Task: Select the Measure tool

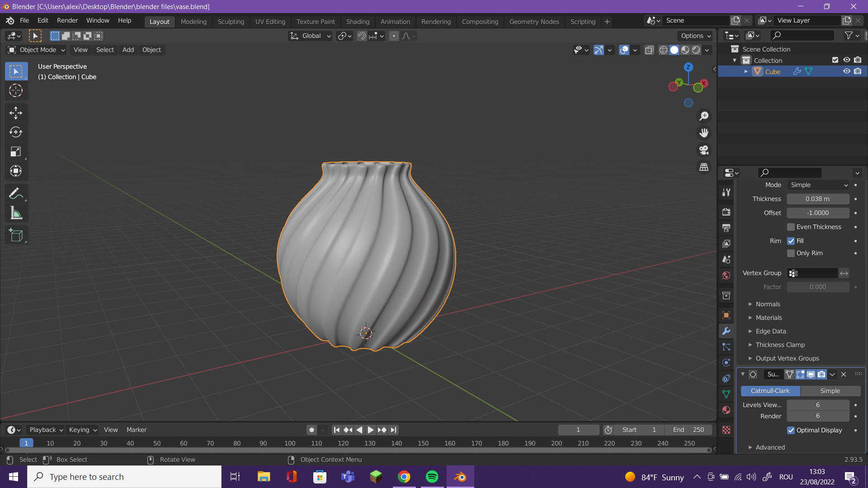Action: pos(16,213)
